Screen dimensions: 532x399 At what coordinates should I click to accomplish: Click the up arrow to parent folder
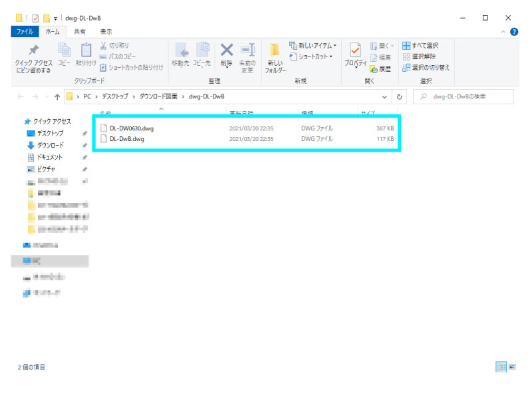[x=57, y=96]
